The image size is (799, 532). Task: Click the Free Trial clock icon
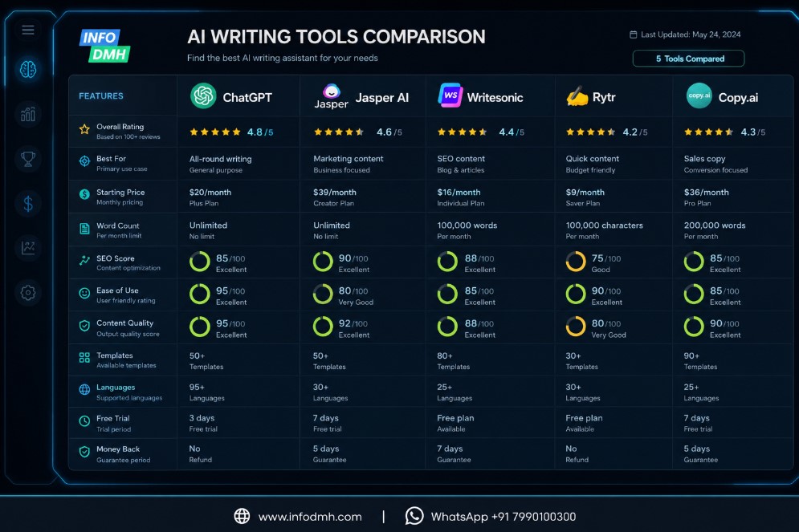(84, 421)
